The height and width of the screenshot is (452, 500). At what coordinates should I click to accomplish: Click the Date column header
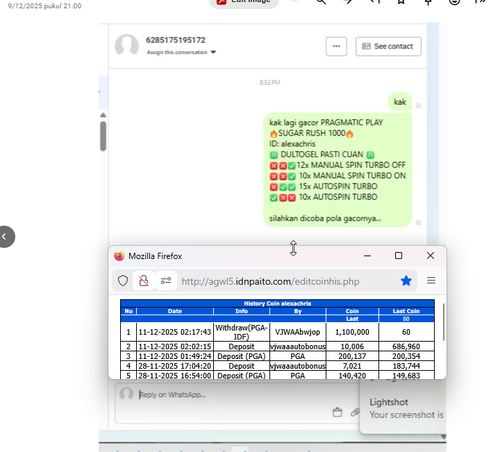(x=175, y=311)
